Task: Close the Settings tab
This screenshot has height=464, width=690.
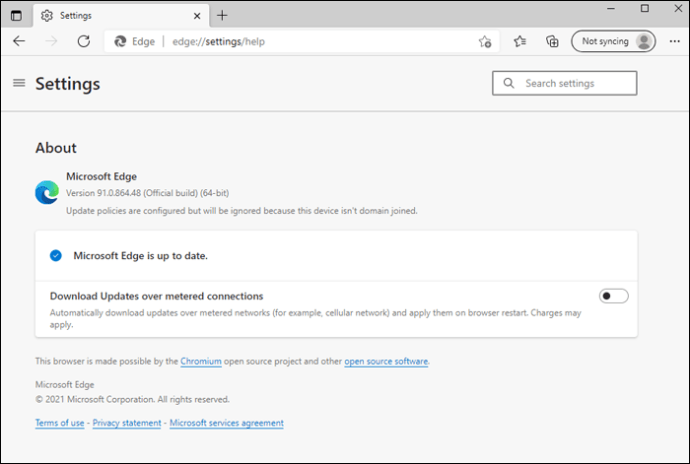Action: (x=192, y=15)
